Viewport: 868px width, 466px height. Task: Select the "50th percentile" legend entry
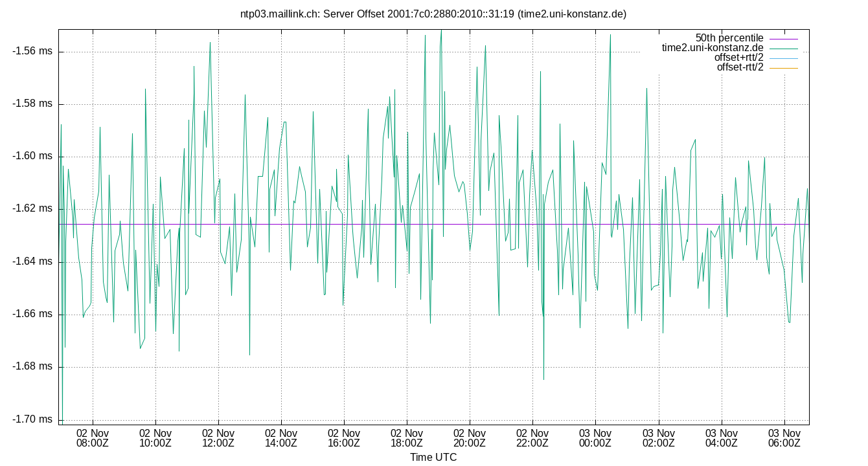click(x=731, y=37)
